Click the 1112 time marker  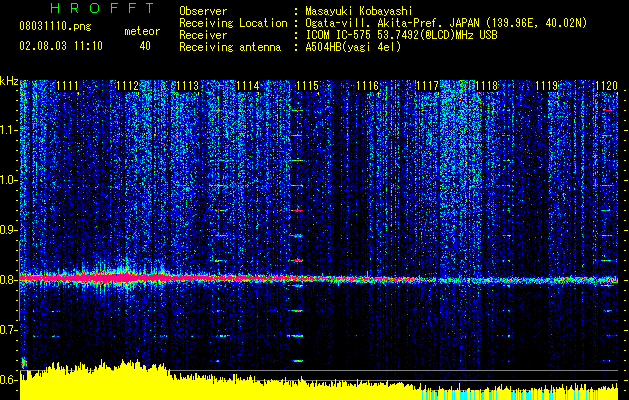(x=127, y=86)
